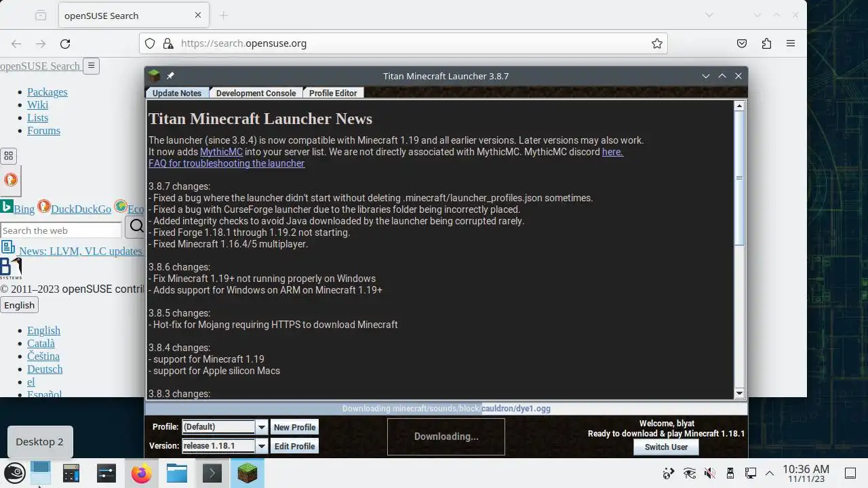The image size is (868, 488).
Task: Switch to the Development Console tab
Action: point(256,93)
